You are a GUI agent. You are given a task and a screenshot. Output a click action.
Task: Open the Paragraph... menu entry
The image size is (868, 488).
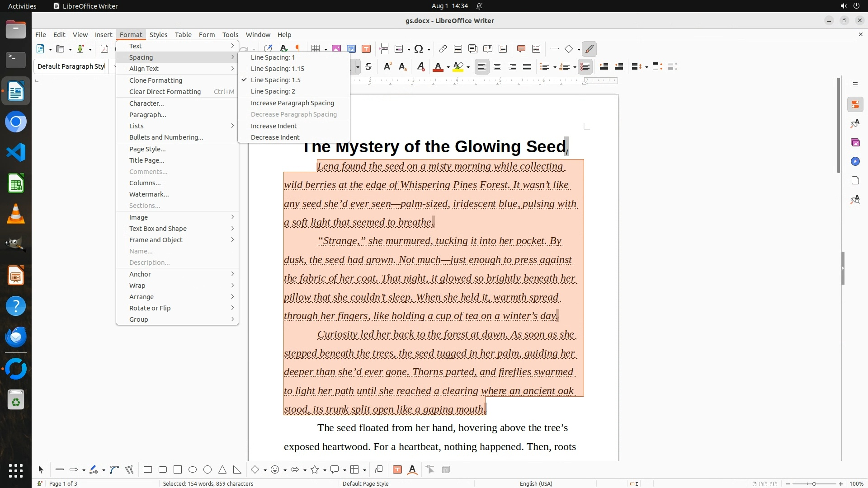point(147,115)
